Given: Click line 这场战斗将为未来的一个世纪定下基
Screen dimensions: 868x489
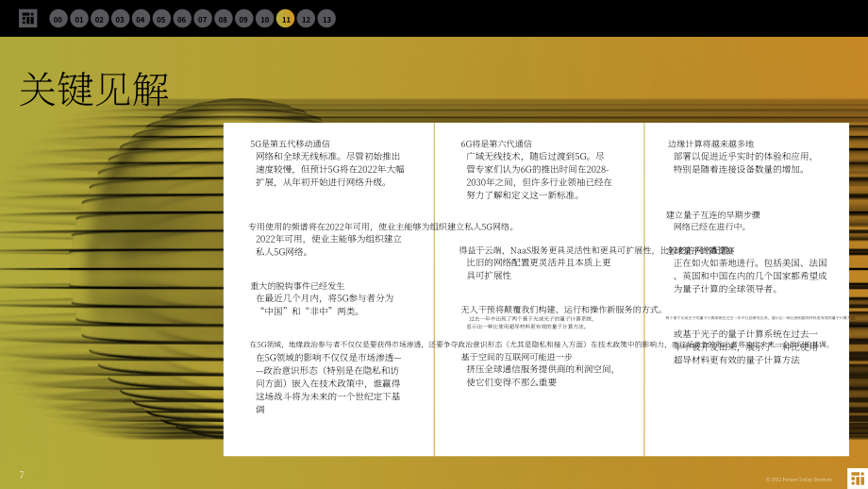Looking at the screenshot, I should click(x=327, y=396).
